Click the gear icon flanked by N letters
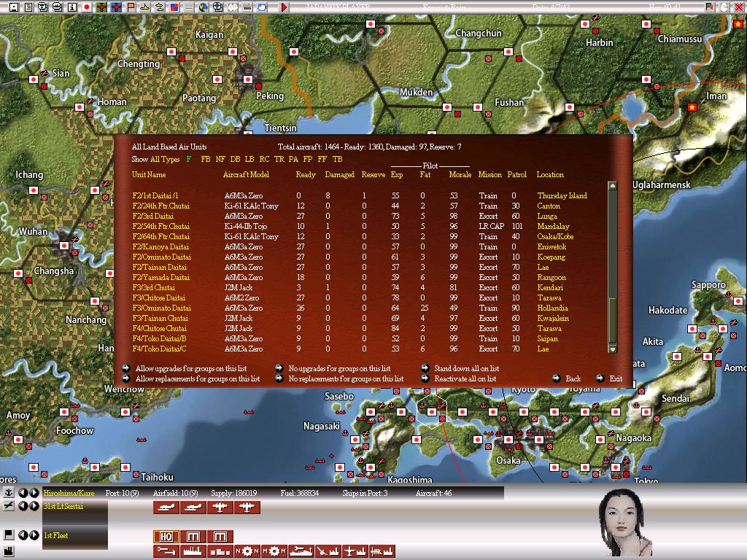Viewport: 747px width, 560px height. tap(247, 551)
